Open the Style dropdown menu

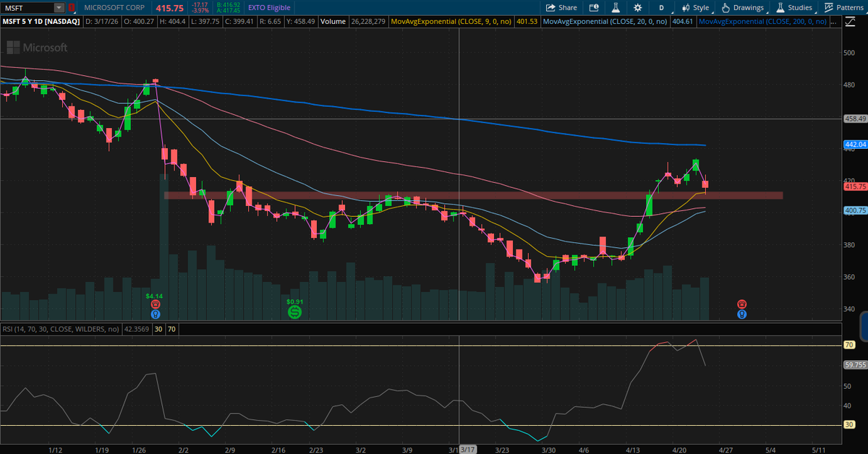tap(695, 7)
